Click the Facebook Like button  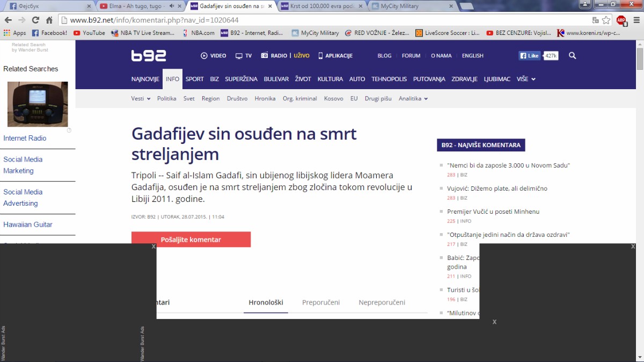click(529, 55)
